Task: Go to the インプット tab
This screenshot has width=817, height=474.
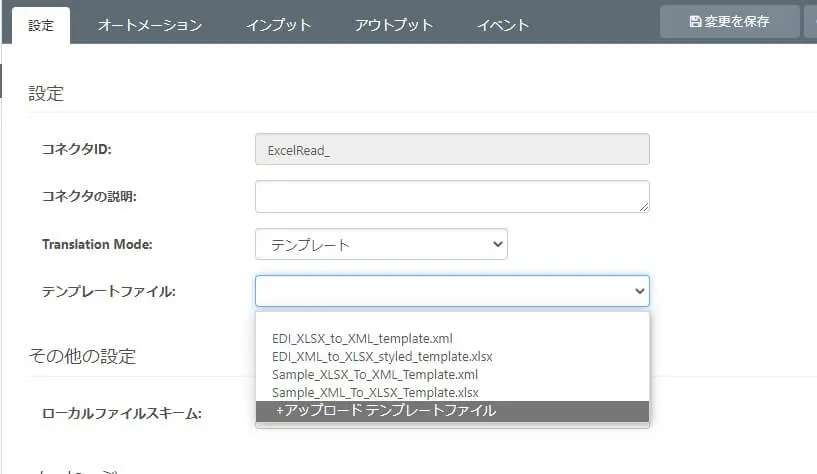Action: pyautogui.click(x=278, y=25)
